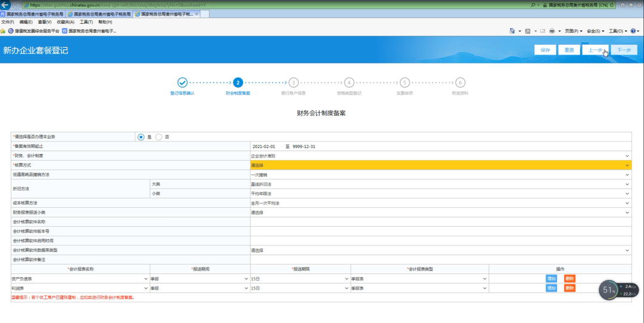The image size is (644, 323).
Task: Click the yellow favorites star in bookmarks bar
Action: pyautogui.click(x=3, y=31)
